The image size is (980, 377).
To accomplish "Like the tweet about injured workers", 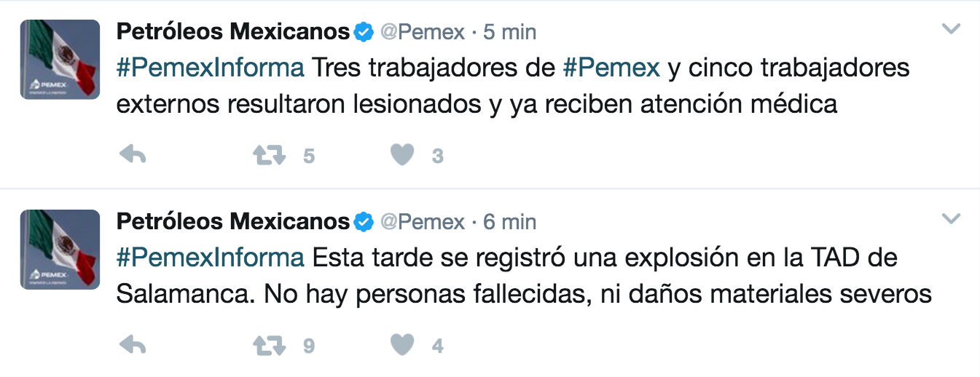I will (402, 155).
